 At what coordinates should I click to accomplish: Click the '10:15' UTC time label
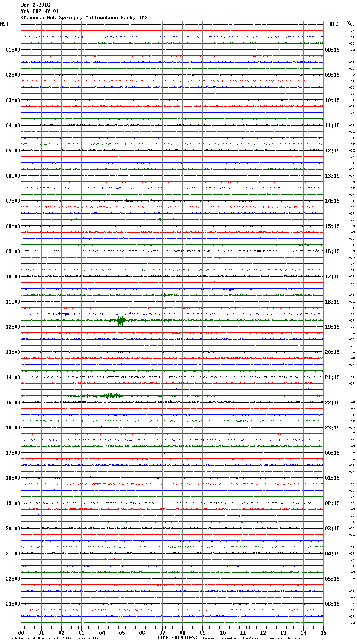pyautogui.click(x=332, y=100)
